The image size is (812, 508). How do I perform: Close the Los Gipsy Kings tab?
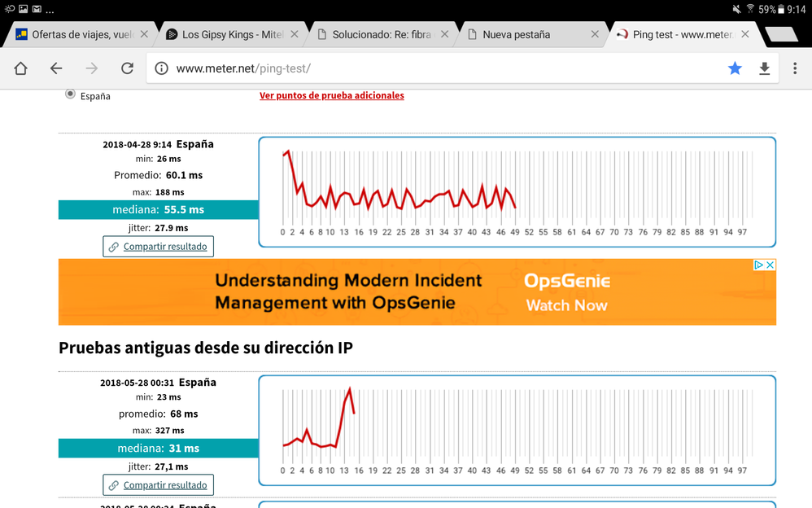click(294, 34)
